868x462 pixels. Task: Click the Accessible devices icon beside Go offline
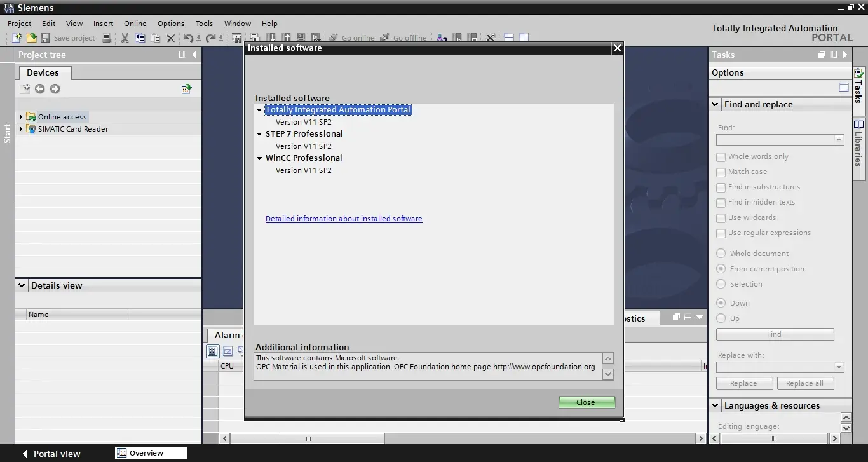point(442,38)
